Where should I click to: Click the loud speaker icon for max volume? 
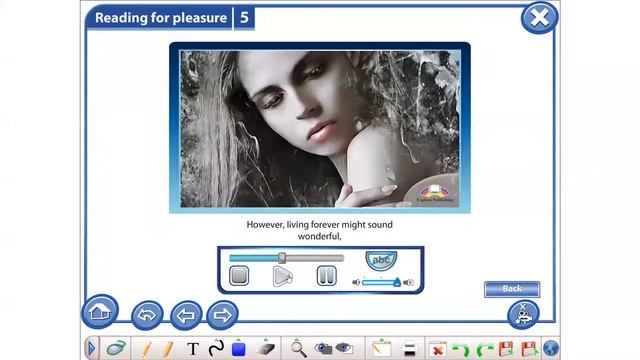click(409, 282)
